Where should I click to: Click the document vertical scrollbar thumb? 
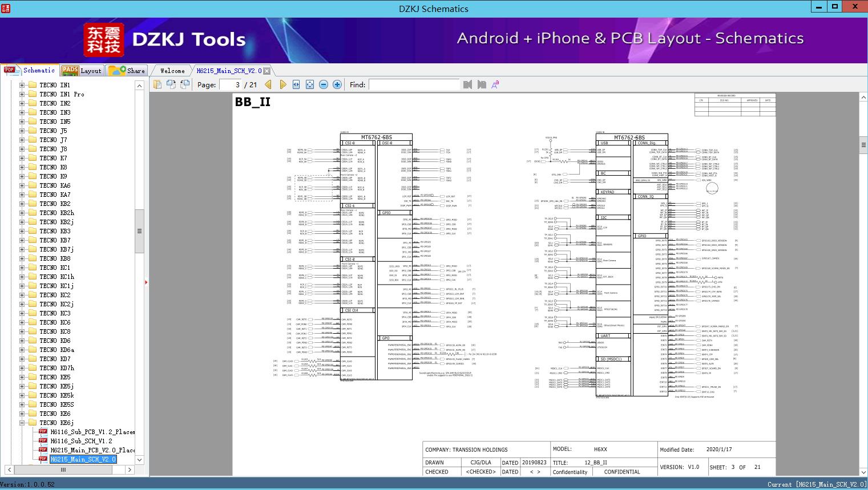tap(863, 145)
